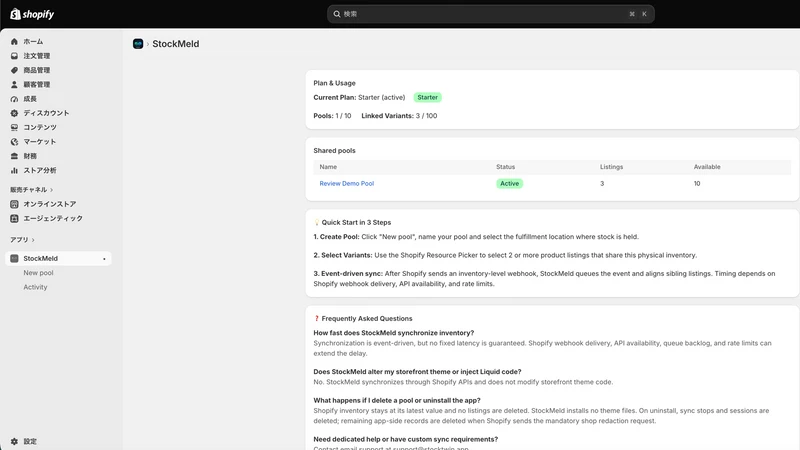Open マーケット in the sidebar
This screenshot has height=450, width=800.
coord(40,141)
